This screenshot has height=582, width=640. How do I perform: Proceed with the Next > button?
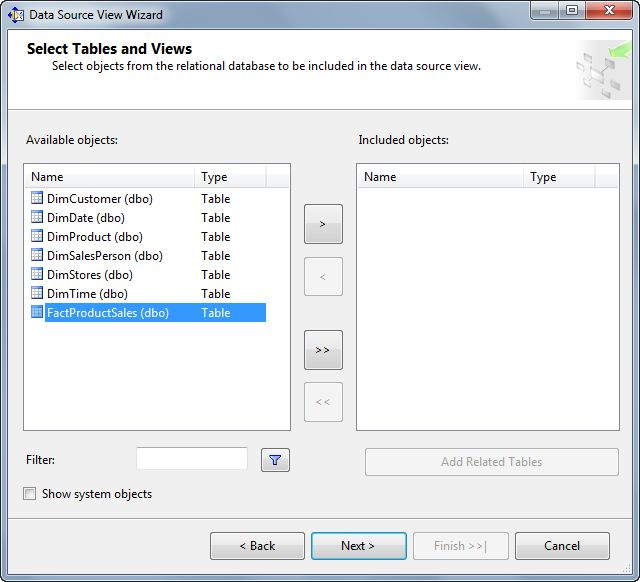(358, 546)
